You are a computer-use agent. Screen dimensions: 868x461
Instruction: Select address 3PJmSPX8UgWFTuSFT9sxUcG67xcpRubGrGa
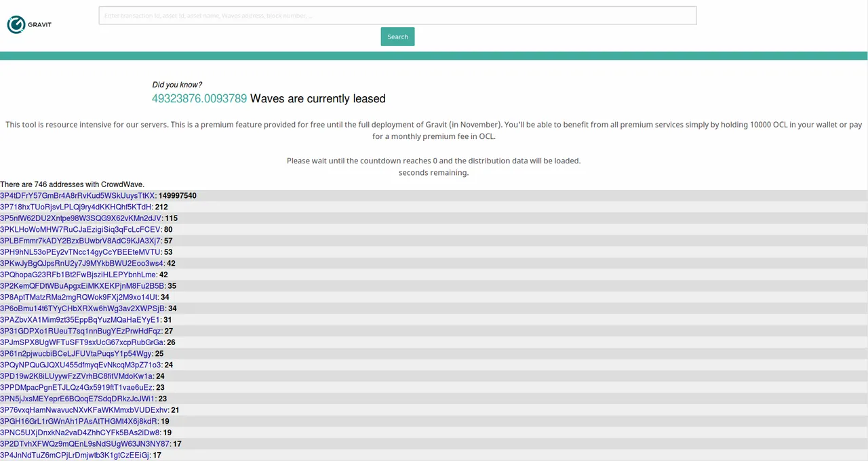82,342
